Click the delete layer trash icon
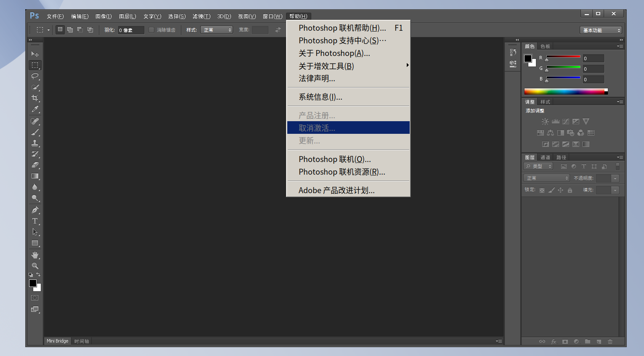This screenshot has height=356, width=644. (x=610, y=342)
